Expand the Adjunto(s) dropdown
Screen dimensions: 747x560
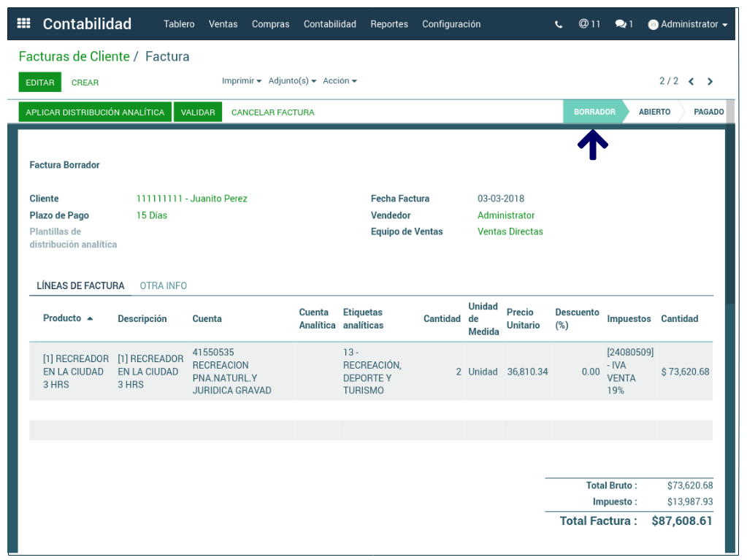point(292,81)
